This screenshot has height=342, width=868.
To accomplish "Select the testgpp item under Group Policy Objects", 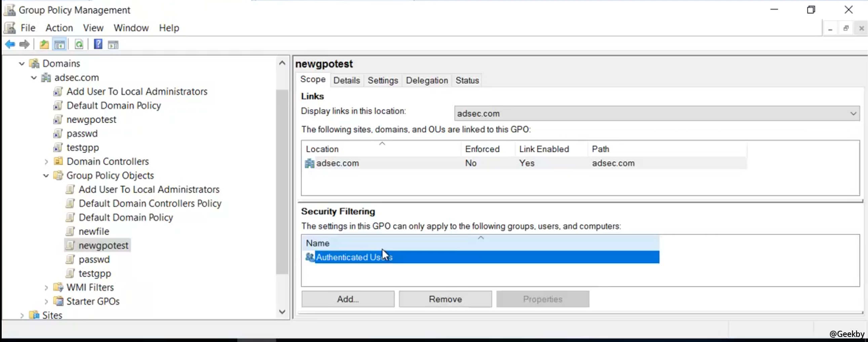I will (x=95, y=274).
